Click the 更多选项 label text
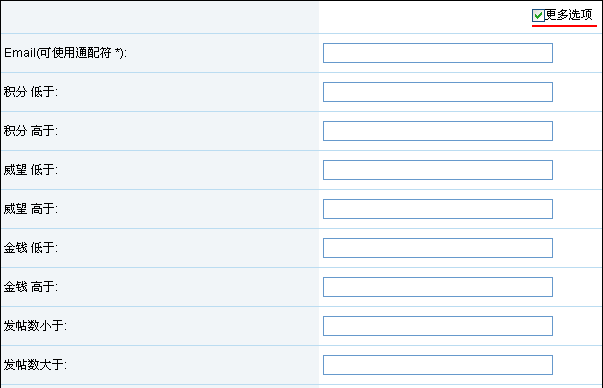Viewport: 603px width, 388px height. point(569,15)
